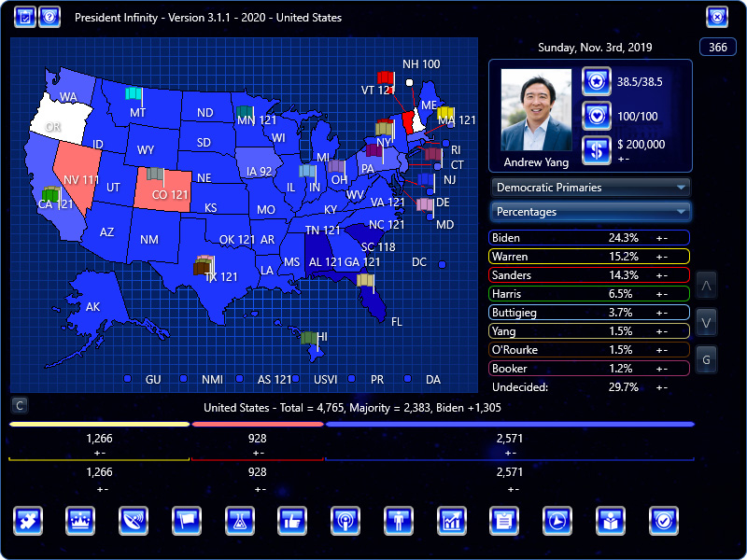This screenshot has width=747, height=560.
Task: Open turn history with the clock icon
Action: (x=558, y=522)
